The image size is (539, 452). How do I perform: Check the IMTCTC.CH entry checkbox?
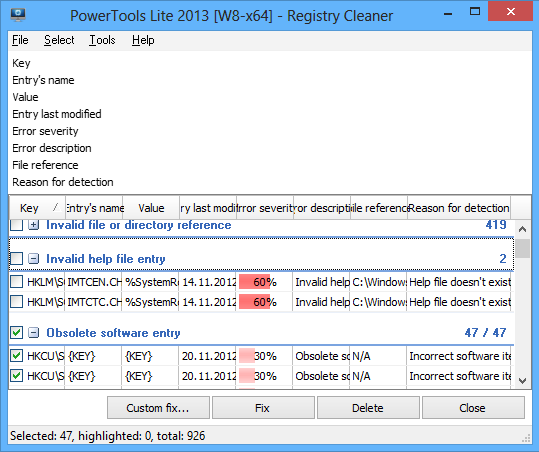click(x=16, y=302)
